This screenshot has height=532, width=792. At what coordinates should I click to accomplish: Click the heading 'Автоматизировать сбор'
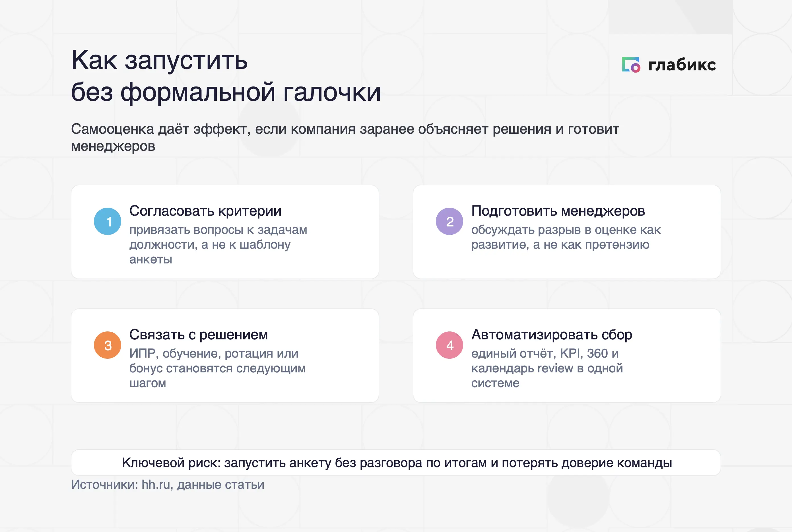coord(552,335)
